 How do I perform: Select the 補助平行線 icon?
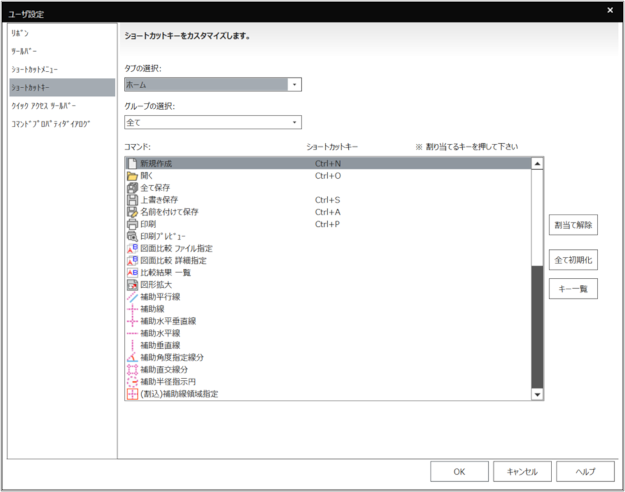[132, 297]
